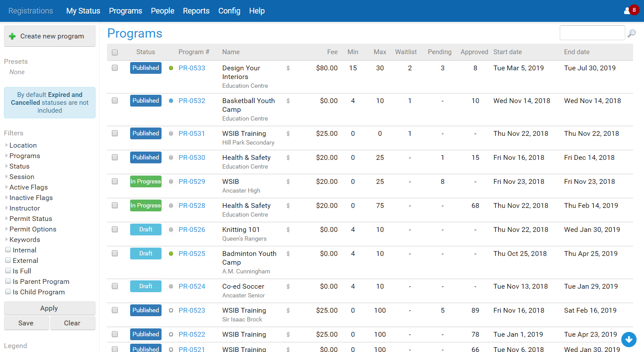Screen dimensions: 644x352
Task: Click the green plus icon for new program
Action: (12, 36)
